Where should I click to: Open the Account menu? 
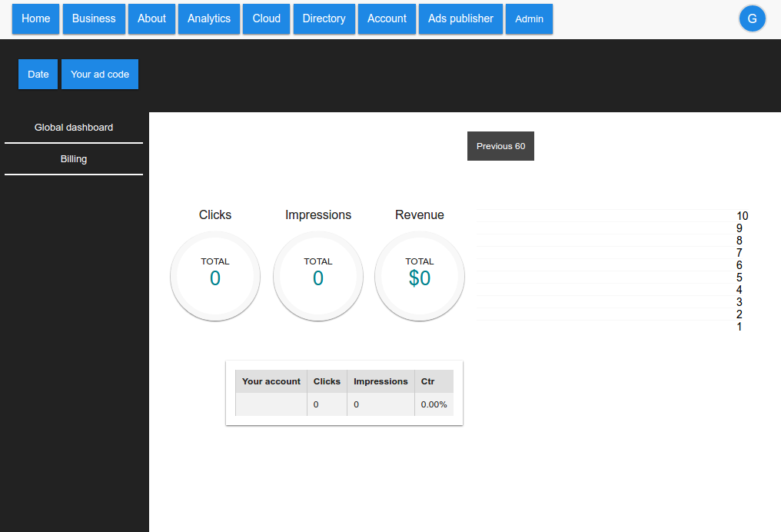(x=387, y=19)
